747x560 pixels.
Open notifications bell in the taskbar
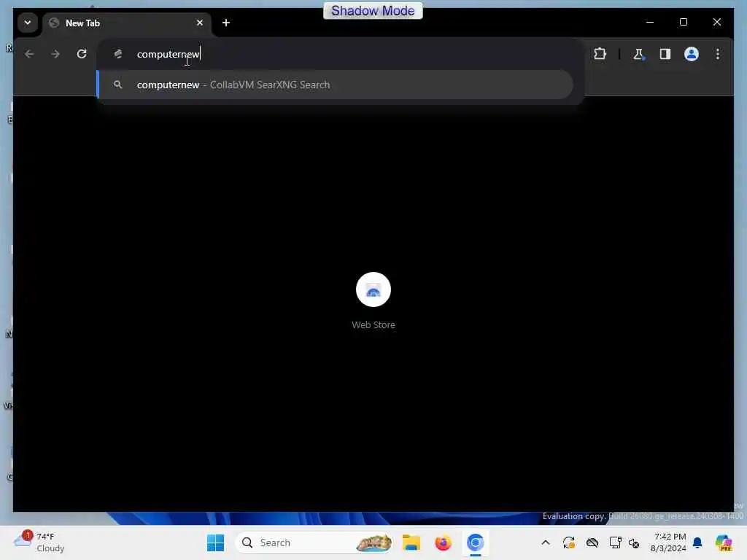[697, 542]
